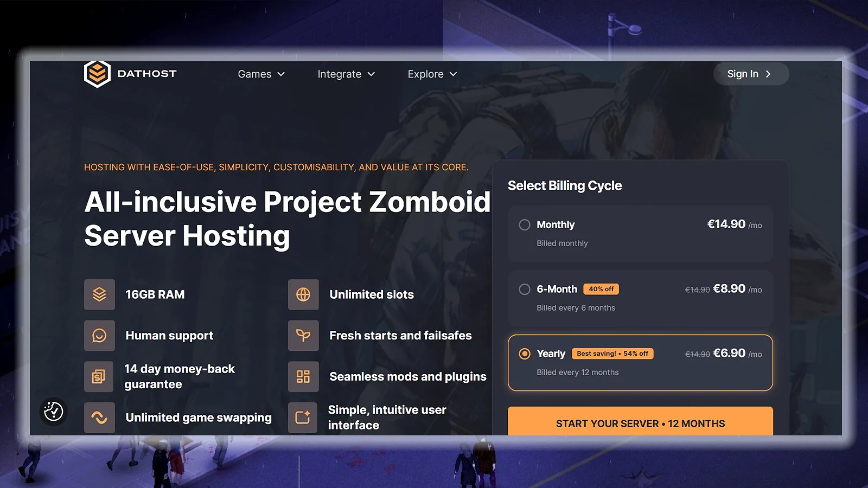Click the Human support chat icon
The width and height of the screenshot is (868, 488).
pos(99,336)
